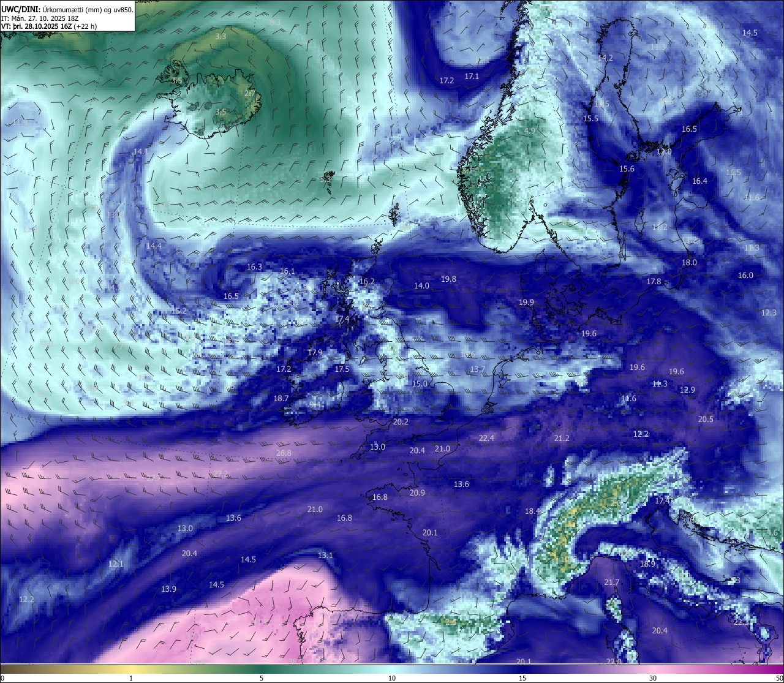Image resolution: width=784 pixels, height=683 pixels.
Task: Click the map value 20.2
Action: (401, 422)
